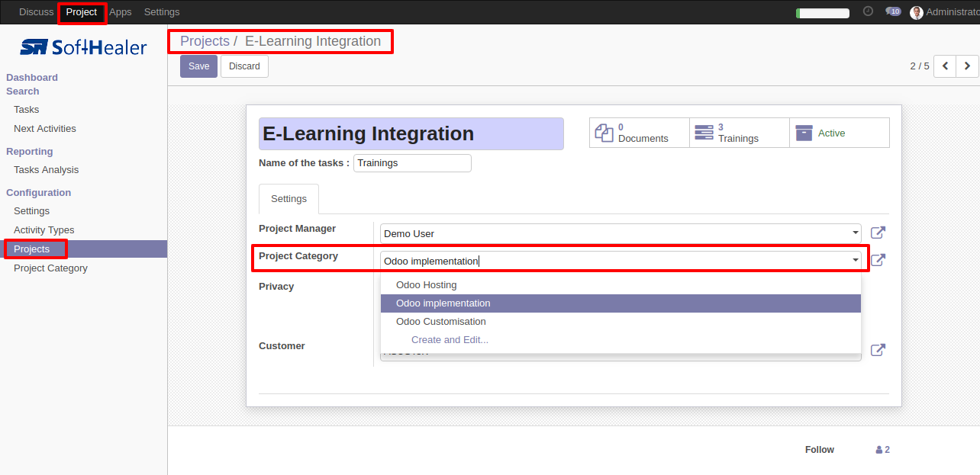Go to Projects breadcrumb link

[x=205, y=41]
